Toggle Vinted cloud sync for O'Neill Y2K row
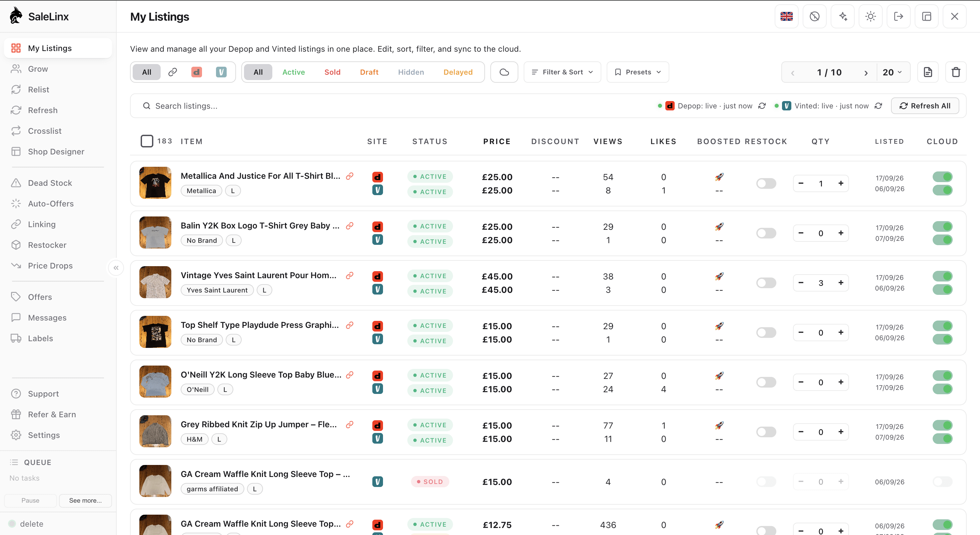980x535 pixels. [x=942, y=389]
